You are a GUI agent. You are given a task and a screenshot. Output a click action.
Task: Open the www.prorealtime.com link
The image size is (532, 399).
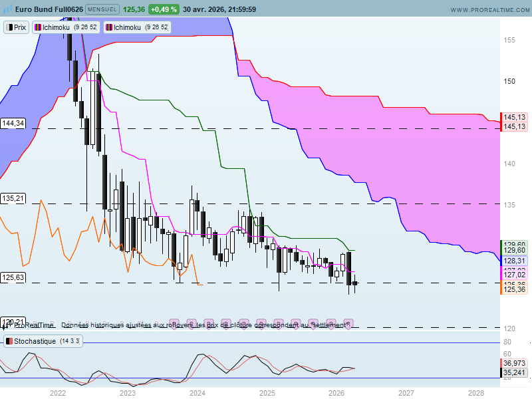pos(490,10)
